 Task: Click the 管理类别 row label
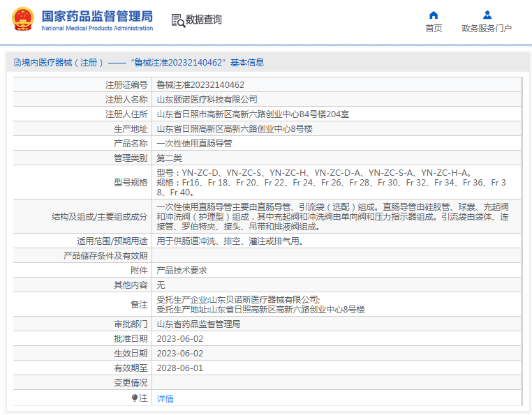(131, 158)
